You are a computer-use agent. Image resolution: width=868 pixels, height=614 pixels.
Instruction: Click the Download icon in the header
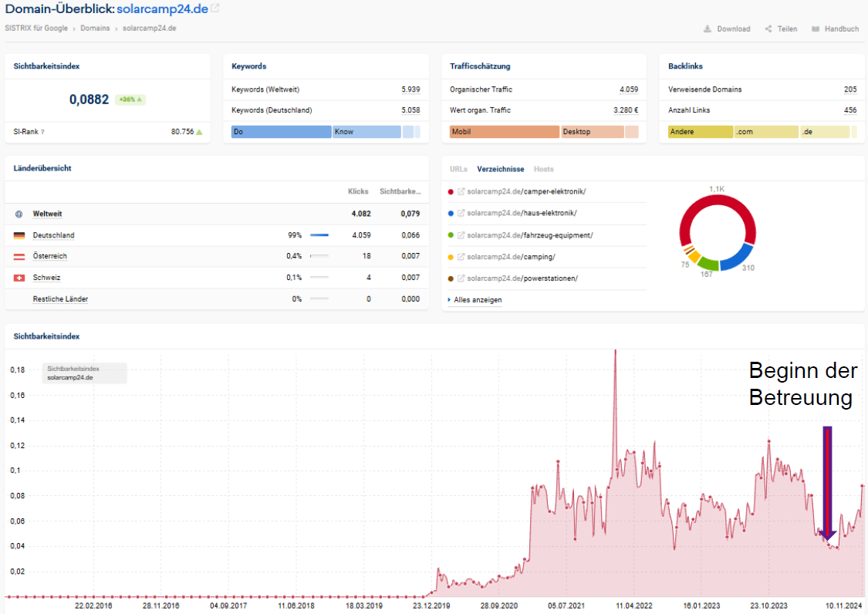708,29
